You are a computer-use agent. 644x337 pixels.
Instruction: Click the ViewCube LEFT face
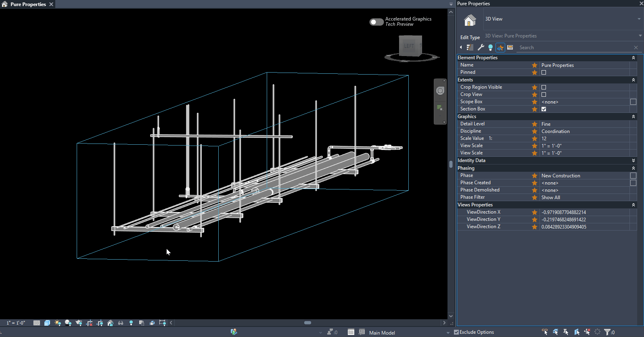click(409, 46)
